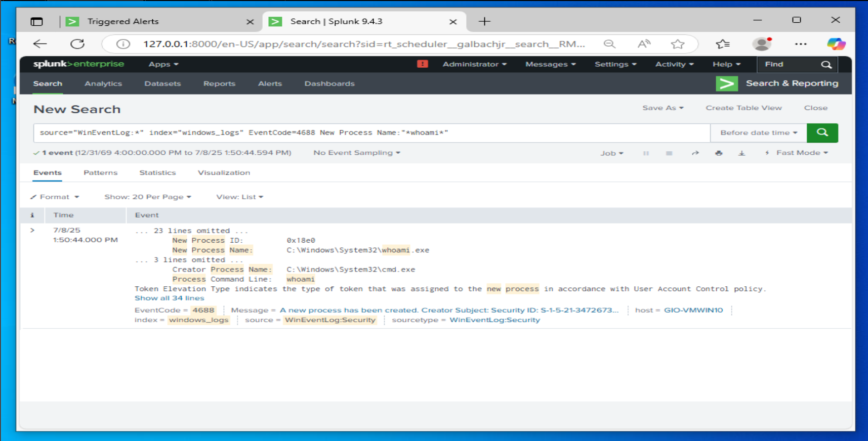Open the Administrator dropdown
The width and height of the screenshot is (868, 441).
[x=474, y=64]
